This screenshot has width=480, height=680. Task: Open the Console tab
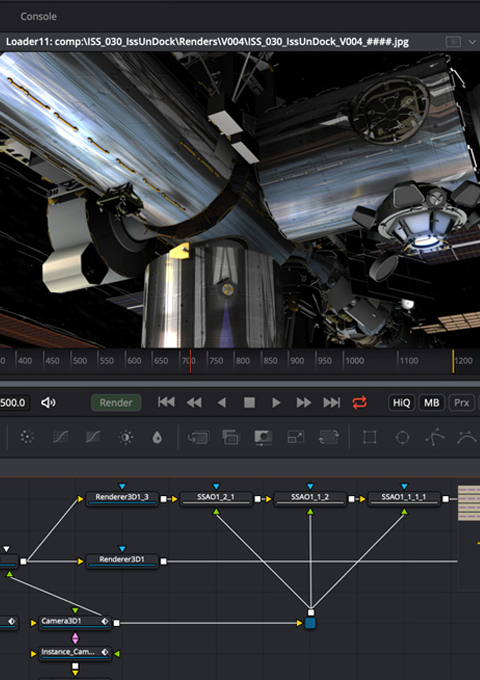pos(39,16)
